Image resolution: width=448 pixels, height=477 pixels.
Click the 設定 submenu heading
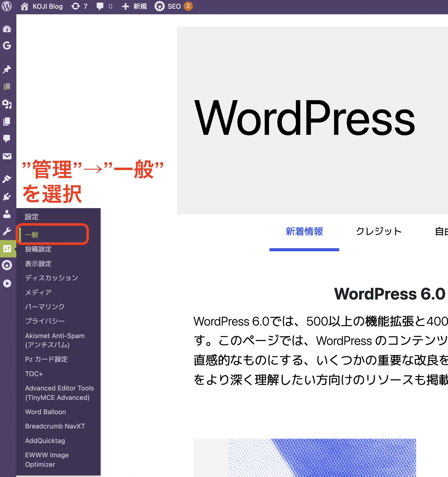click(32, 217)
